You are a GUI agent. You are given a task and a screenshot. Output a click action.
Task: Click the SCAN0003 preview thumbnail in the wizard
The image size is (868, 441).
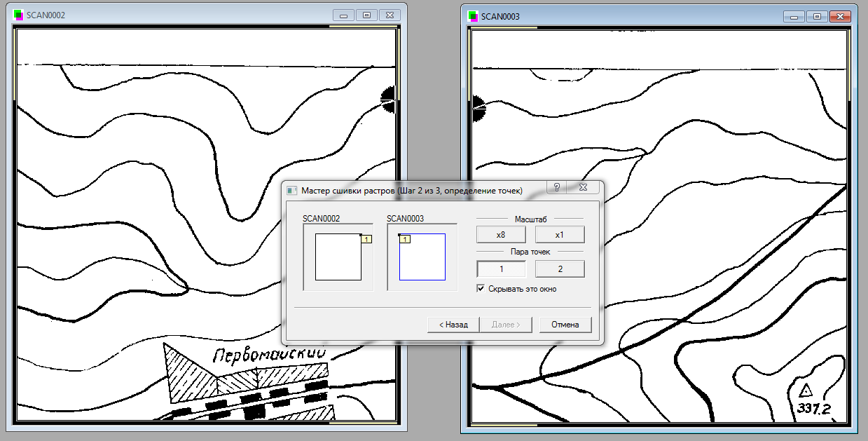[422, 257]
